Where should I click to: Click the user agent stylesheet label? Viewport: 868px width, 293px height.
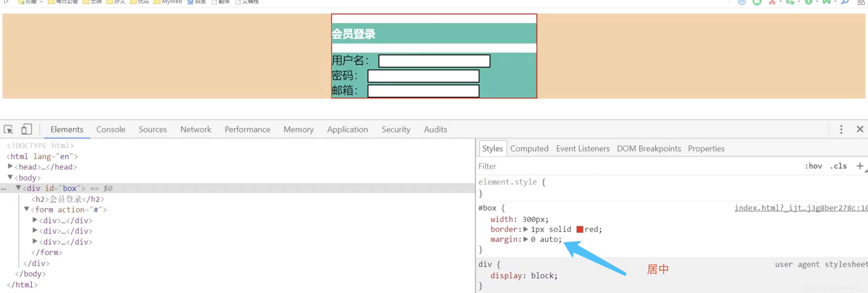[x=821, y=264]
